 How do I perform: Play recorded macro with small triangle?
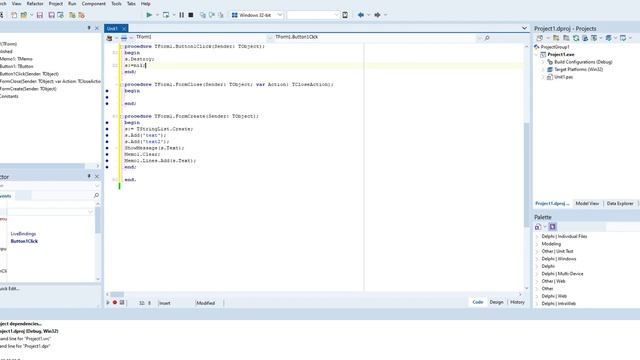pos(108,302)
